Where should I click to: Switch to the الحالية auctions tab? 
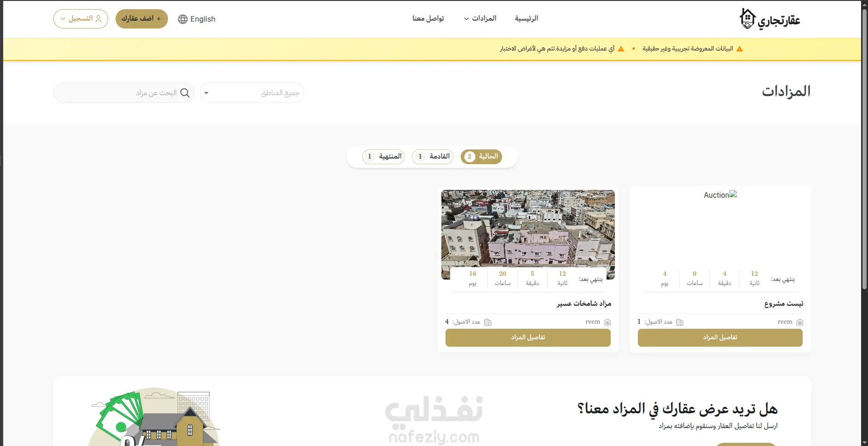click(481, 156)
